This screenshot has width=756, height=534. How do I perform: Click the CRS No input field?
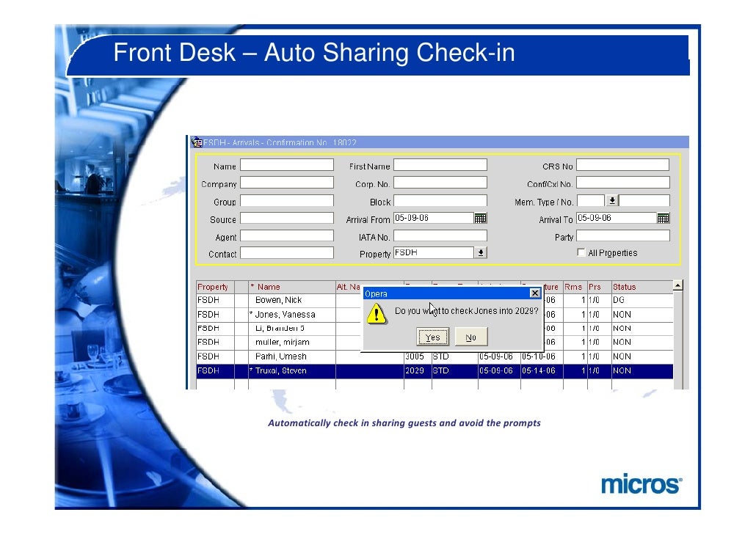(623, 165)
